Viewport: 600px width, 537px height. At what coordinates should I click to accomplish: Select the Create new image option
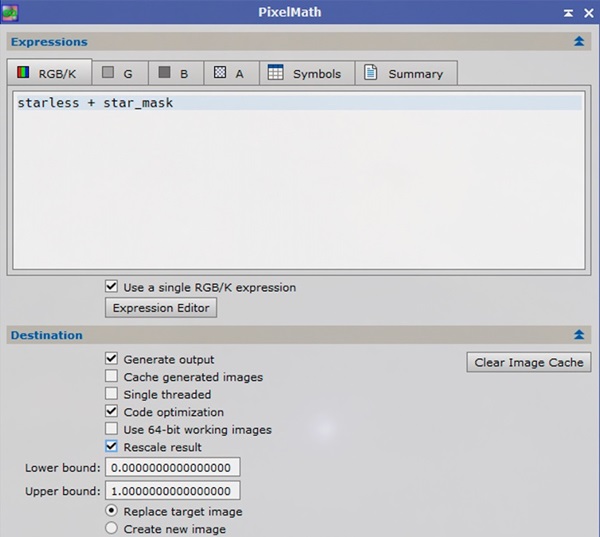coord(111,528)
